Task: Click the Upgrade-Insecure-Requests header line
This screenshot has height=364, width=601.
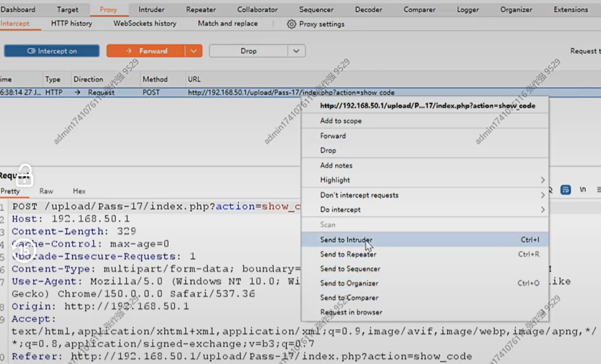Action: coord(104,256)
